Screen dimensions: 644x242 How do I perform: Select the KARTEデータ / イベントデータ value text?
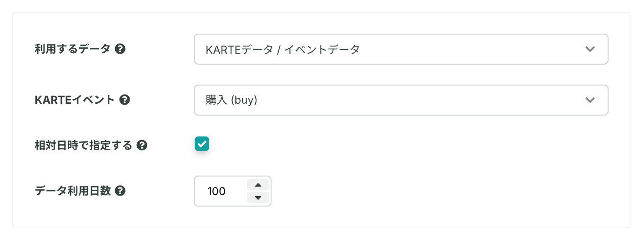(282, 49)
